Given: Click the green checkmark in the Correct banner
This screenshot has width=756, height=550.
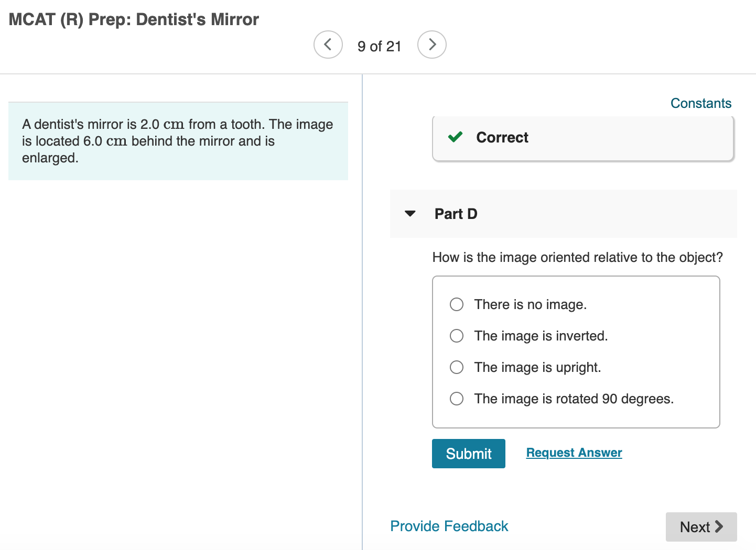Looking at the screenshot, I should (x=455, y=137).
